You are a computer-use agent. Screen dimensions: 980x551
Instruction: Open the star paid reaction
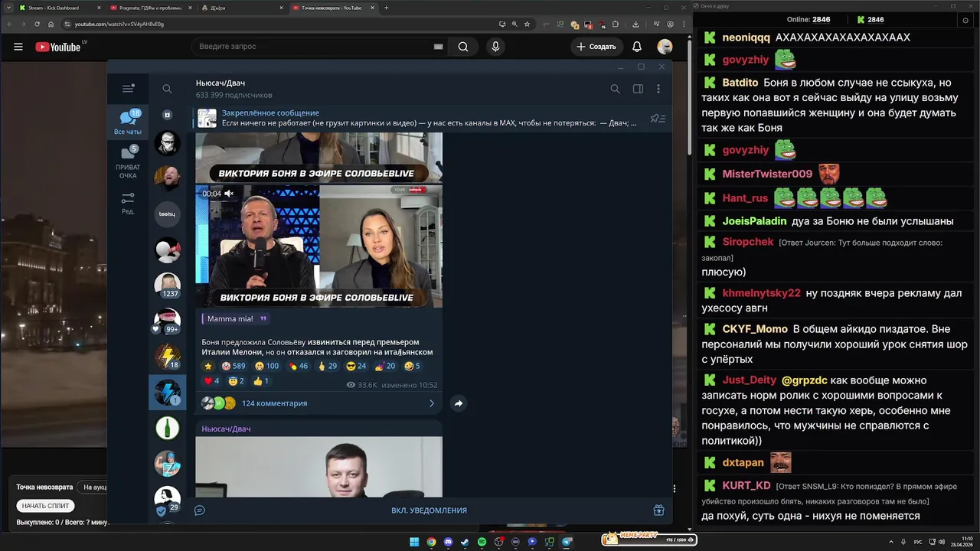click(x=207, y=366)
